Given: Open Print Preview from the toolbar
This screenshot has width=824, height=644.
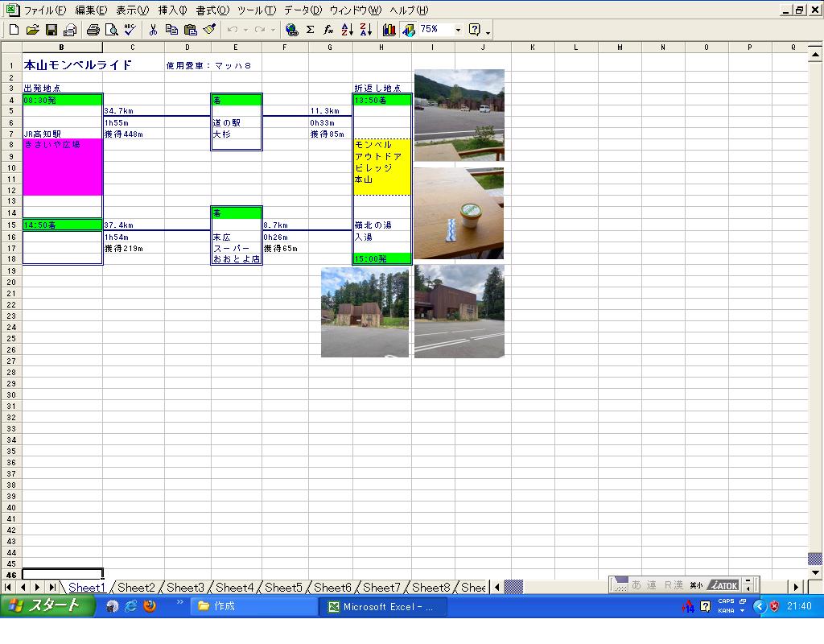Looking at the screenshot, I should click(x=112, y=30).
